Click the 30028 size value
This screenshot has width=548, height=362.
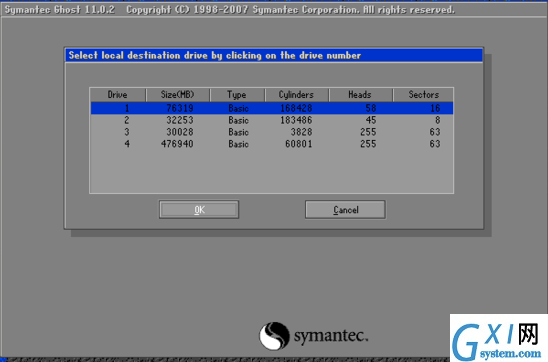click(180, 132)
